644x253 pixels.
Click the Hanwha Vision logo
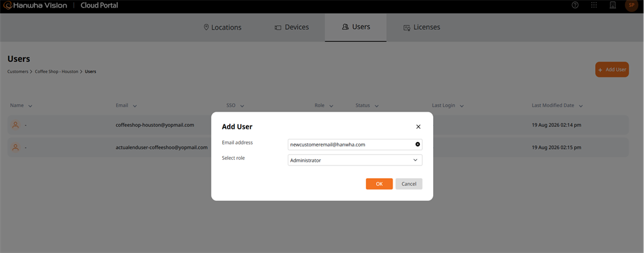coord(36,6)
